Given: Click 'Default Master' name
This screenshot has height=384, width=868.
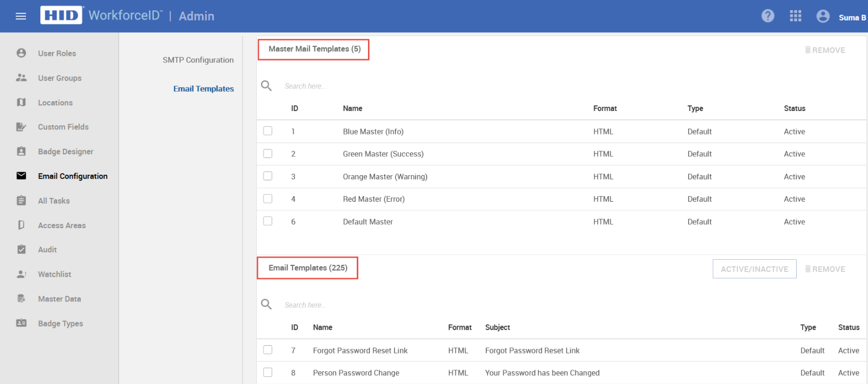Looking at the screenshot, I should (x=368, y=222).
